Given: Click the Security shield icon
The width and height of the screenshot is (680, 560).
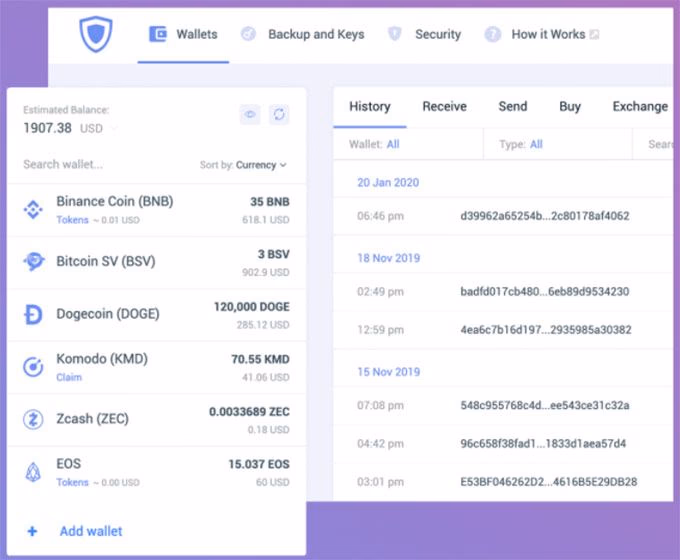Looking at the screenshot, I should (x=395, y=34).
